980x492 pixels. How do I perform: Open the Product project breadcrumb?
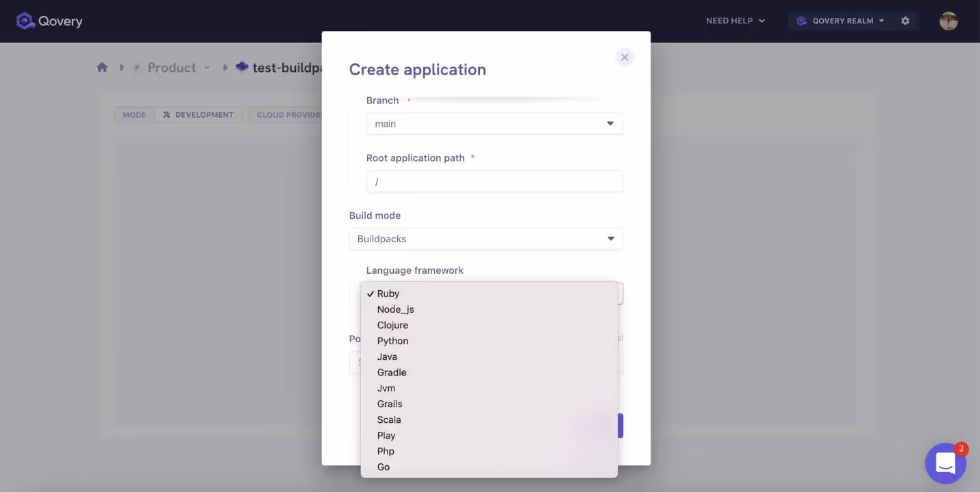pos(172,68)
